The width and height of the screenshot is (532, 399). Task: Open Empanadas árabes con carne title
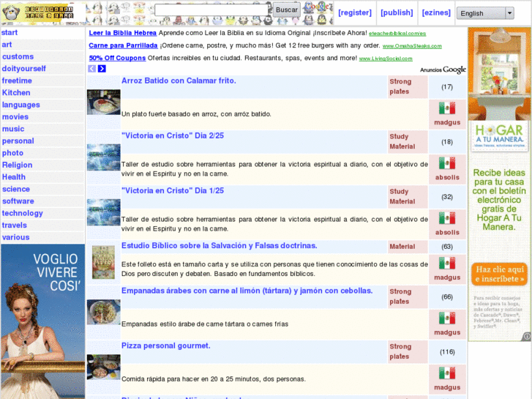point(247,291)
